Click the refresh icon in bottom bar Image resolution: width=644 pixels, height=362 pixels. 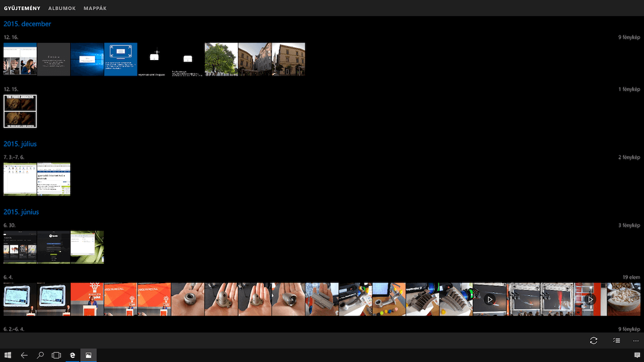coord(593,341)
